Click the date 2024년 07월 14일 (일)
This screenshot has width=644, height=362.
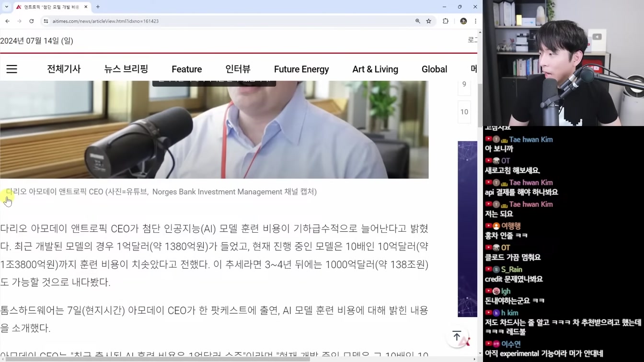pos(37,41)
